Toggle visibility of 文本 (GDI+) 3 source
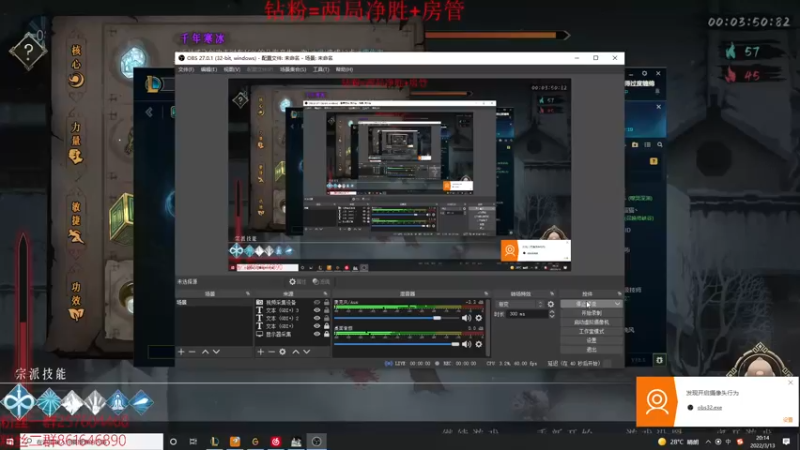The image size is (800, 450). [317, 310]
